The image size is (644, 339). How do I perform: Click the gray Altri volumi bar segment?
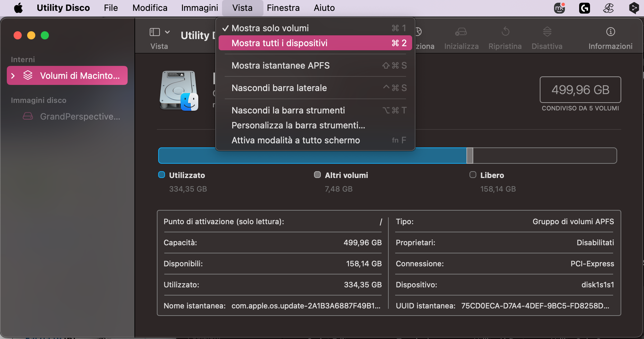[x=470, y=156]
